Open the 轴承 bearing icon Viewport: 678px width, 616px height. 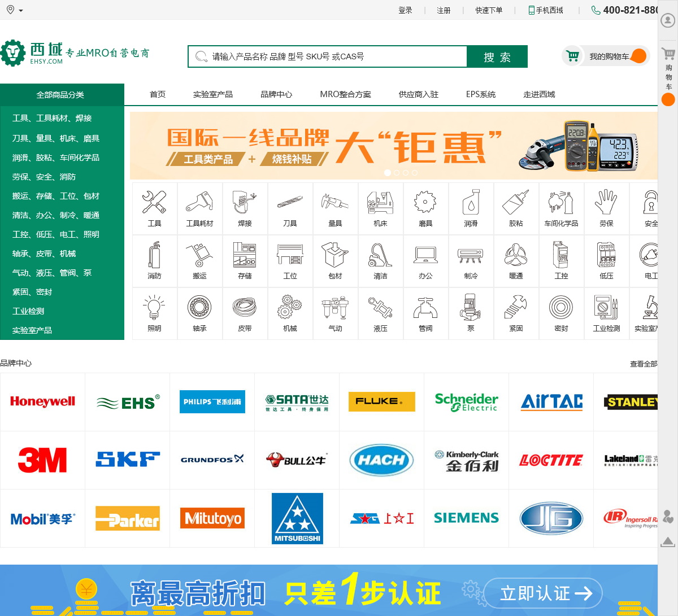click(199, 307)
